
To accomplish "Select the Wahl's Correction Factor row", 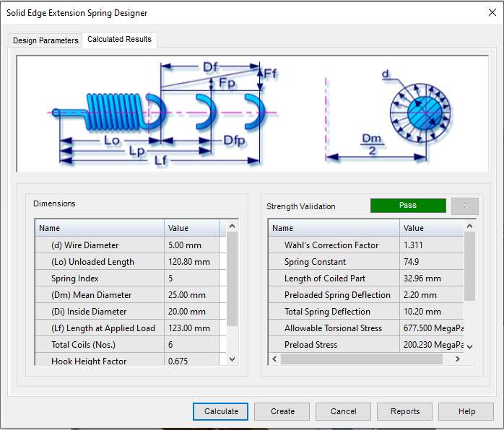I will click(366, 245).
